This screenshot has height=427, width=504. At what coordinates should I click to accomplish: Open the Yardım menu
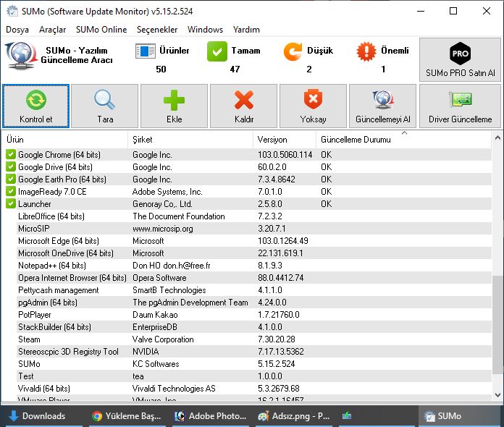click(x=246, y=30)
